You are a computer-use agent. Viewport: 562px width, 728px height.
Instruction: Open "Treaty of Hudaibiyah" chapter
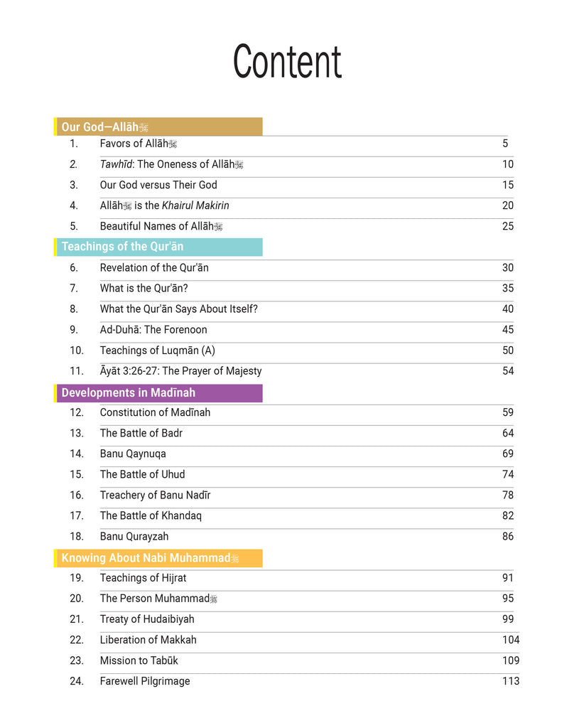(147, 619)
